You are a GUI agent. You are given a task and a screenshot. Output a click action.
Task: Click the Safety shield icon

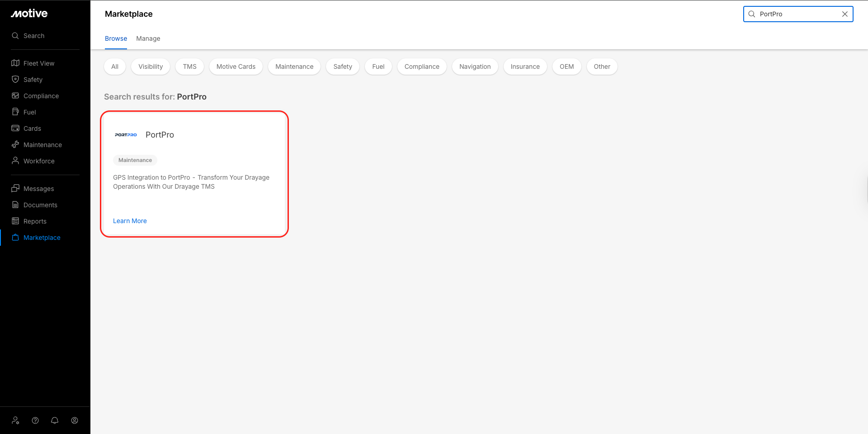(15, 79)
